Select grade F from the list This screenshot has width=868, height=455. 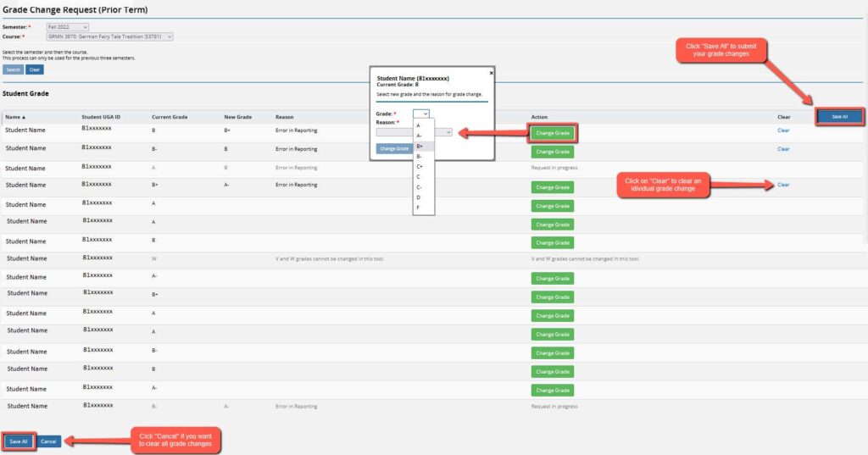[x=418, y=208]
